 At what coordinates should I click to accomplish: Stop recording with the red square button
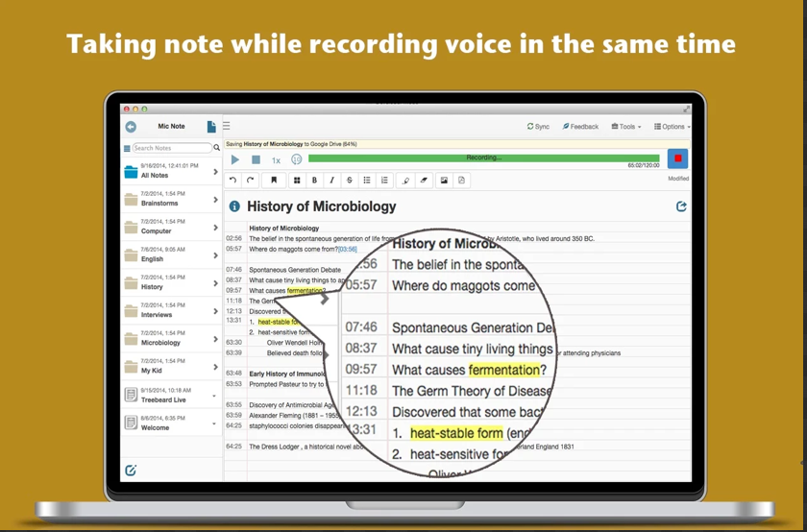click(678, 158)
